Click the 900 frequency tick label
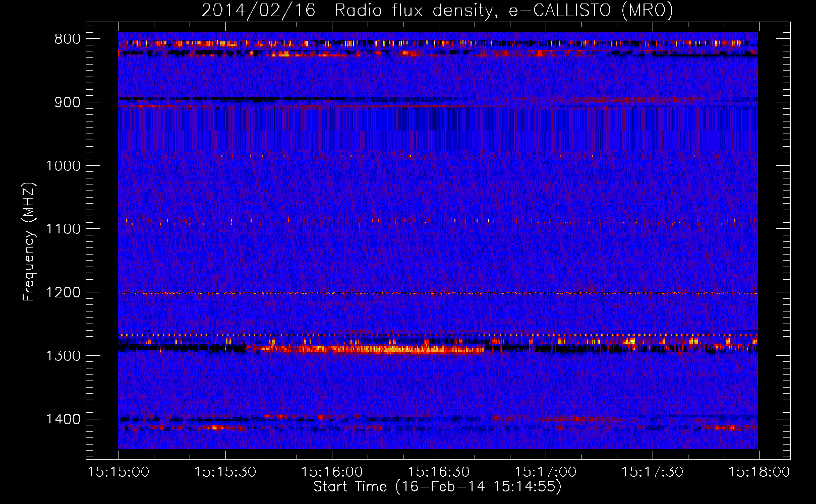 pyautogui.click(x=68, y=102)
